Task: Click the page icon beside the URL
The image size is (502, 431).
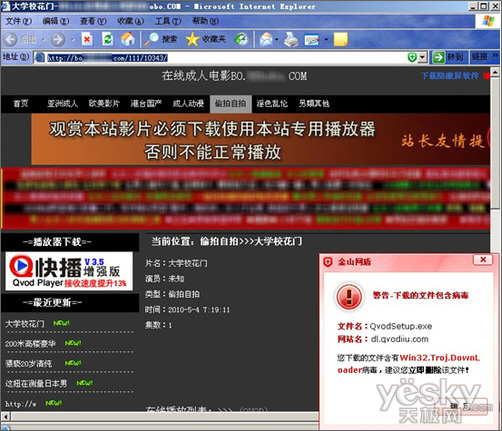Action: pos(40,58)
